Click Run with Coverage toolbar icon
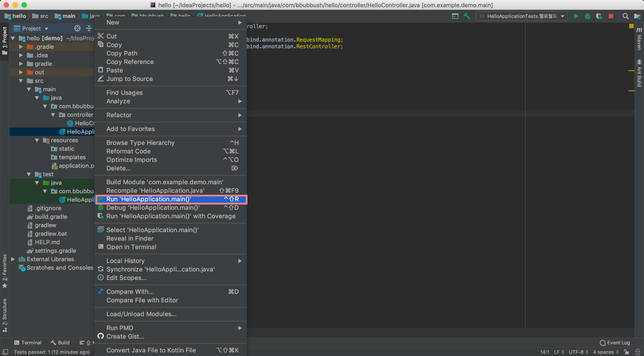This screenshot has height=356, width=644. [x=599, y=16]
